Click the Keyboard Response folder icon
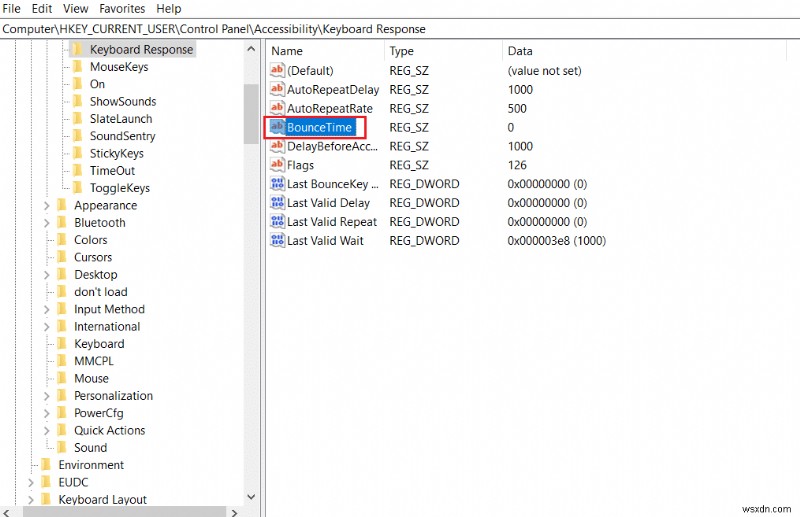 (x=77, y=50)
